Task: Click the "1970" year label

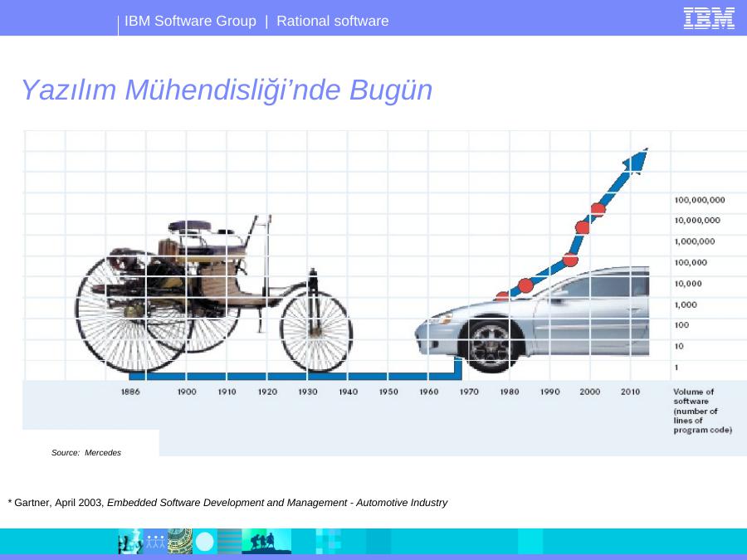Action: pos(469,392)
